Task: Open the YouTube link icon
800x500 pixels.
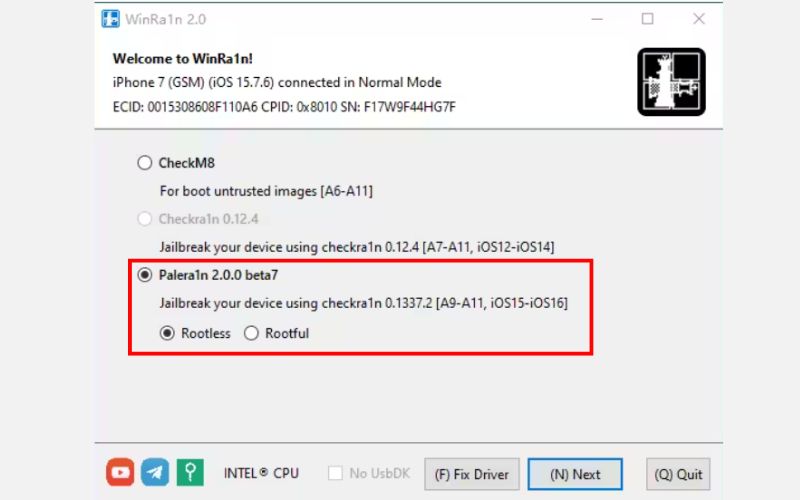Action: click(x=120, y=472)
